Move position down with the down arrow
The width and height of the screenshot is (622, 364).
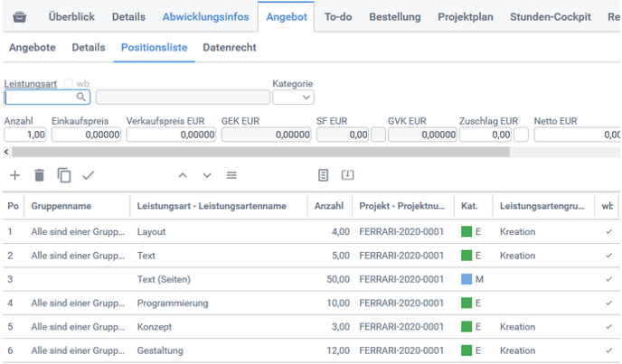[207, 175]
